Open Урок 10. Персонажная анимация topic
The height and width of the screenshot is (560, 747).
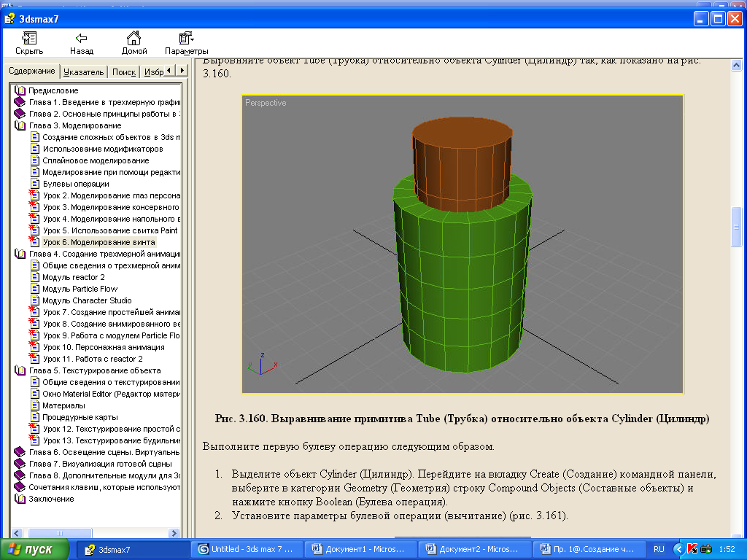coord(104,347)
